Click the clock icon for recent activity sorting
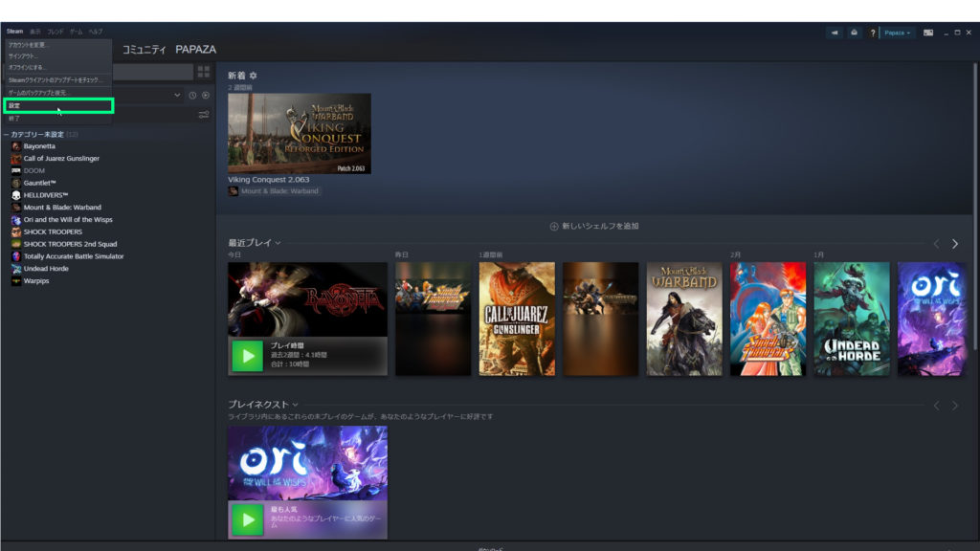The width and height of the screenshot is (980, 551). [192, 96]
